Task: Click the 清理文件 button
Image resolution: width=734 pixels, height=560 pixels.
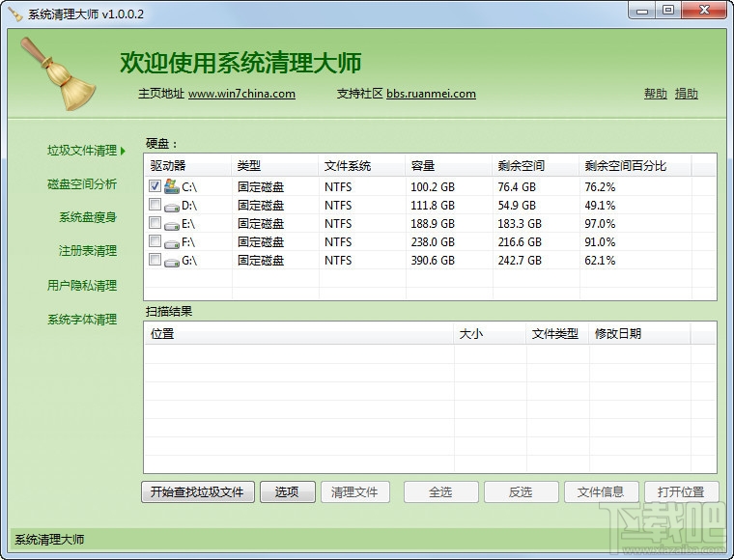Action: [x=354, y=491]
